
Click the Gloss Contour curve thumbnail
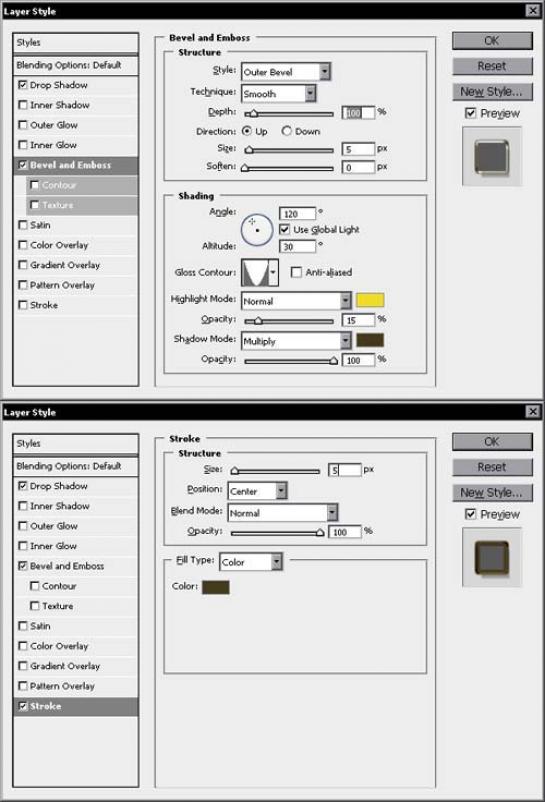[255, 273]
